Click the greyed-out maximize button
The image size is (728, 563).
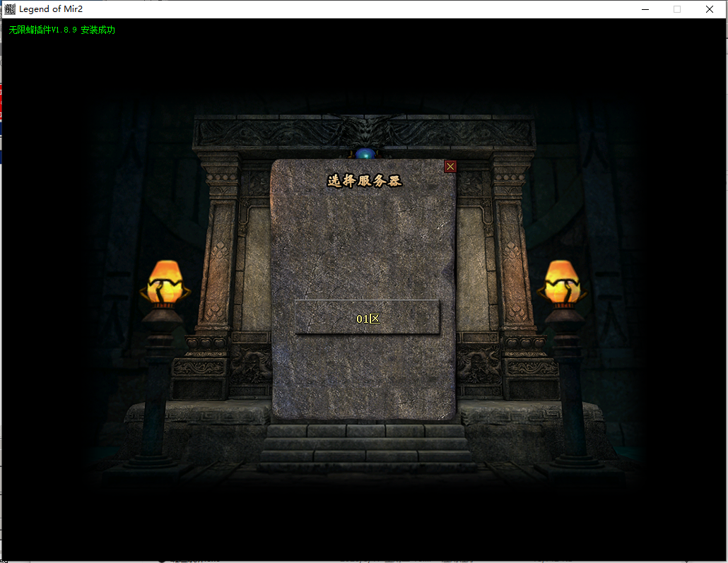tap(677, 9)
